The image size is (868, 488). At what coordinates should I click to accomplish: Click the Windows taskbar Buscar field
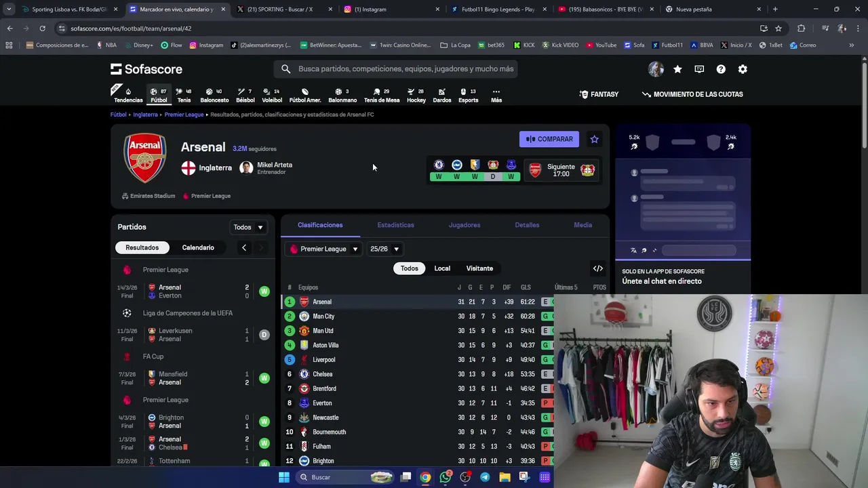pyautogui.click(x=344, y=477)
